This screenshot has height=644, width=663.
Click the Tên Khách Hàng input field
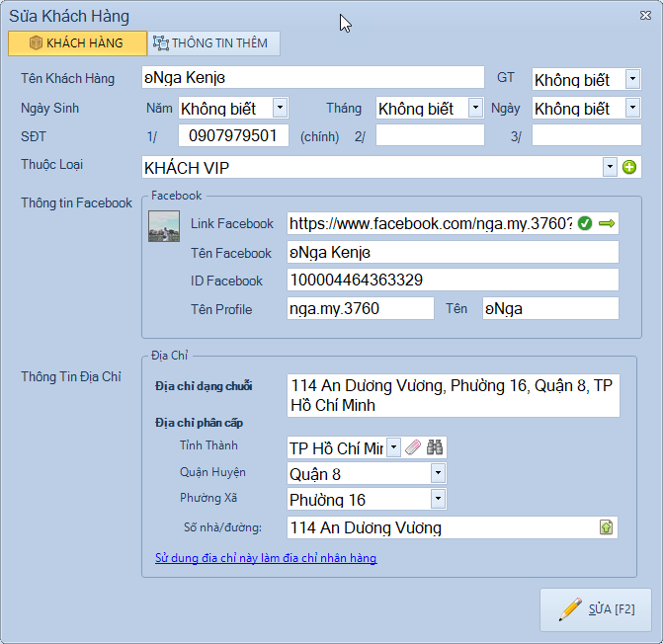pos(313,77)
